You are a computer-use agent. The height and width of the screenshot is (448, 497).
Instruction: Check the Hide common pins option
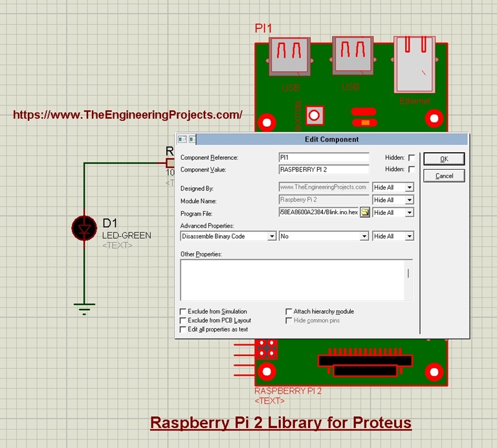tap(289, 320)
